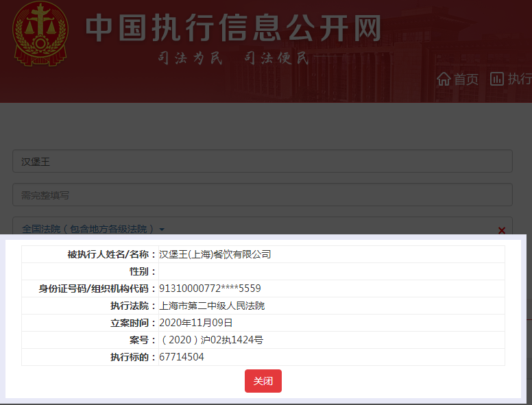Viewport: 532px width, 405px height.
Task: Click the house icon beside 首页
Action: [x=444, y=79]
